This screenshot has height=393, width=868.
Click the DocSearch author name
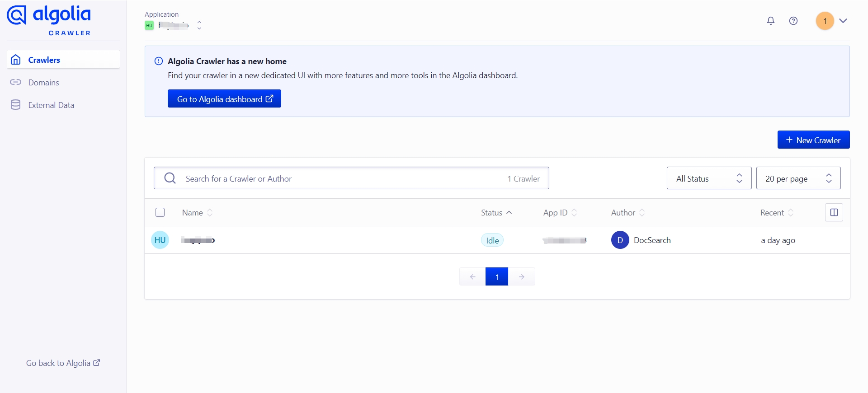click(652, 240)
